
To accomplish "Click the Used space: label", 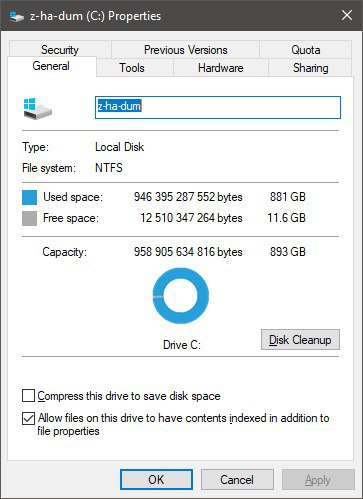I will (x=73, y=197).
